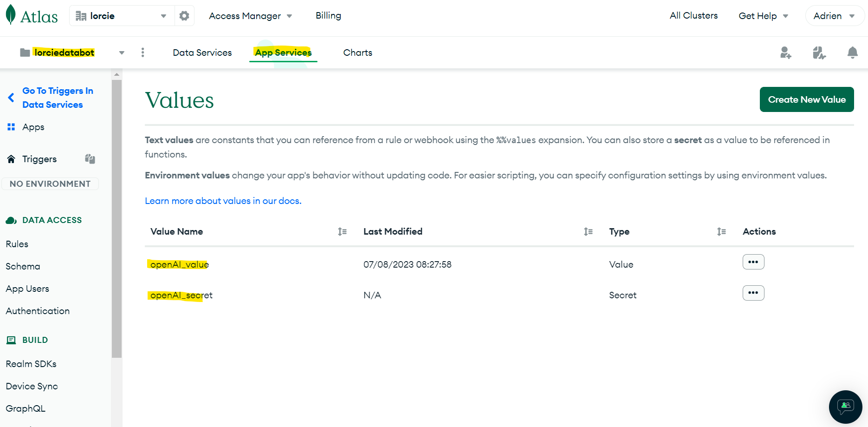Sort the table by Type

(x=721, y=231)
